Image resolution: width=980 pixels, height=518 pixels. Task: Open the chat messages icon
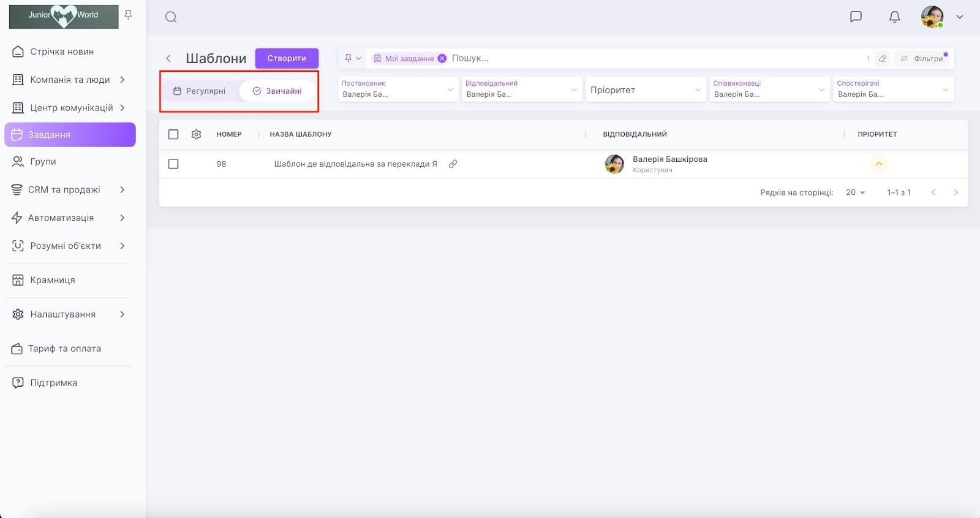856,17
